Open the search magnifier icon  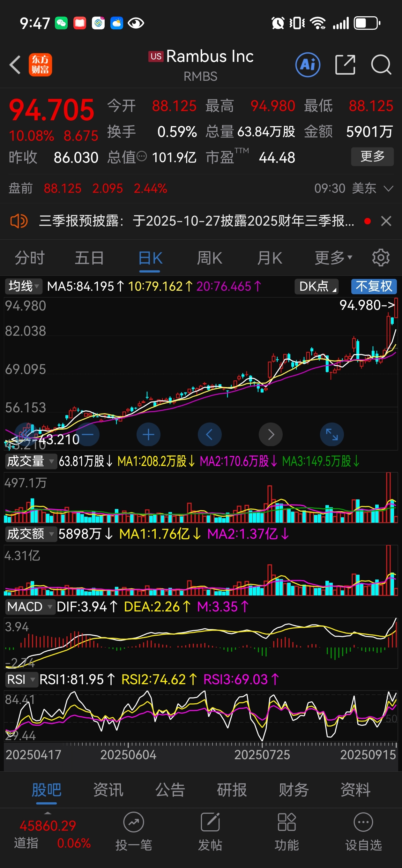[x=381, y=64]
